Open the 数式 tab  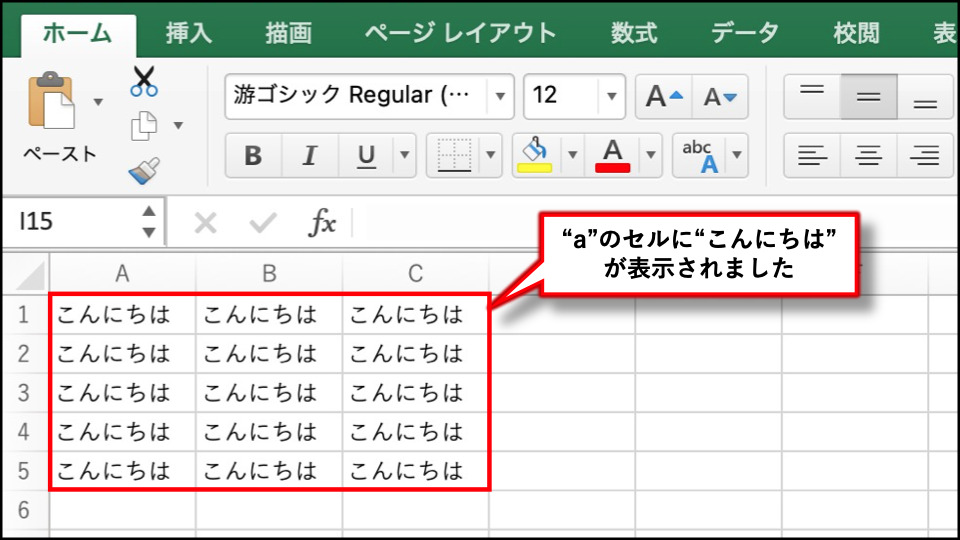coord(634,34)
